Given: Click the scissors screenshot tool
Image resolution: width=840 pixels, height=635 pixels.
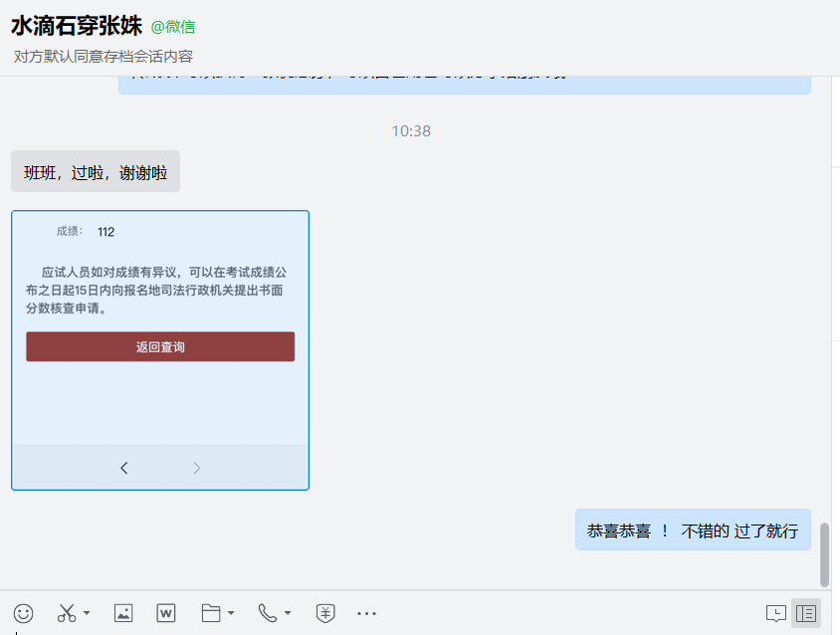Looking at the screenshot, I should [67, 613].
